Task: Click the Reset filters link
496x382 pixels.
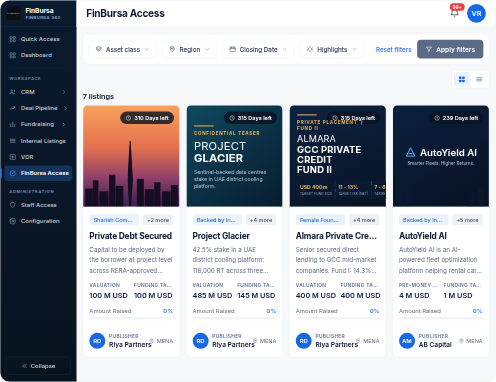Action: (393, 49)
